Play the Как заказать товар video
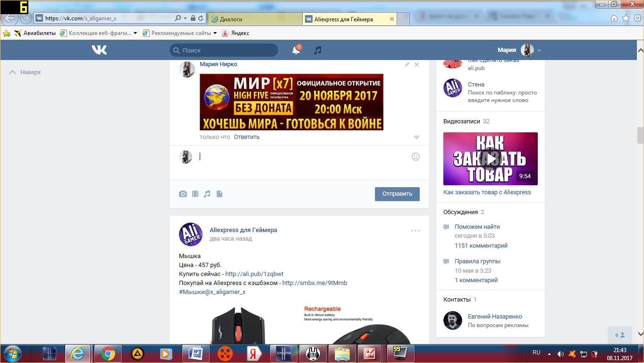This screenshot has width=644, height=363. pos(491,159)
